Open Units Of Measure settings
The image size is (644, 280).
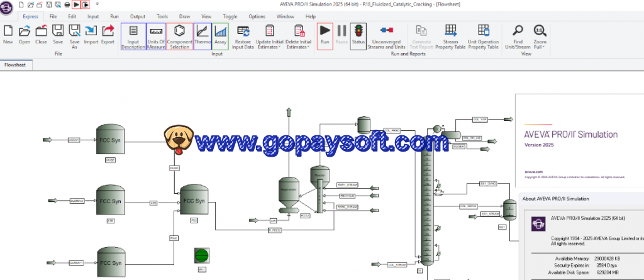(x=156, y=36)
